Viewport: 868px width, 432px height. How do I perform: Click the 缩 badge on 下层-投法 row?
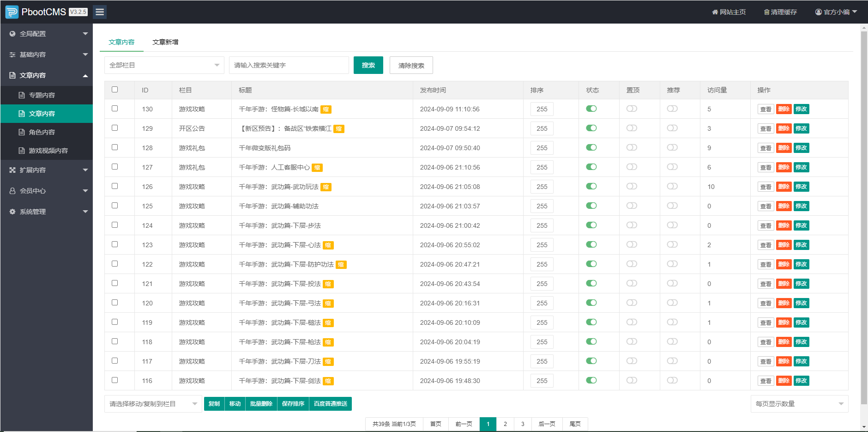328,284
